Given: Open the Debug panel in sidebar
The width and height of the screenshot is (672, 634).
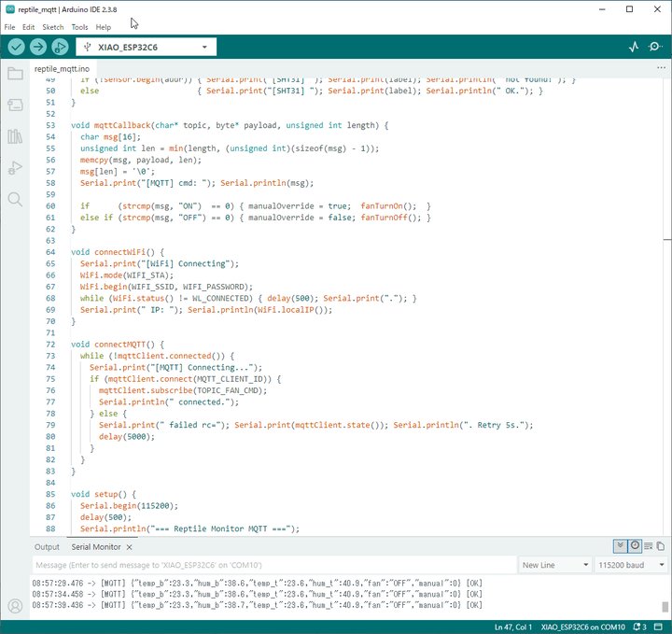Looking at the screenshot, I should pyautogui.click(x=15, y=168).
